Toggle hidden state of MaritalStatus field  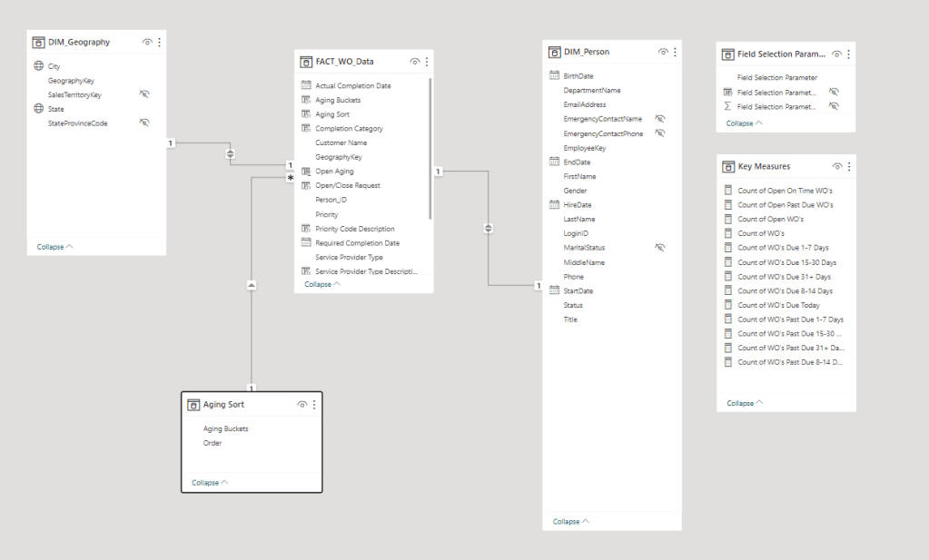[x=660, y=248]
